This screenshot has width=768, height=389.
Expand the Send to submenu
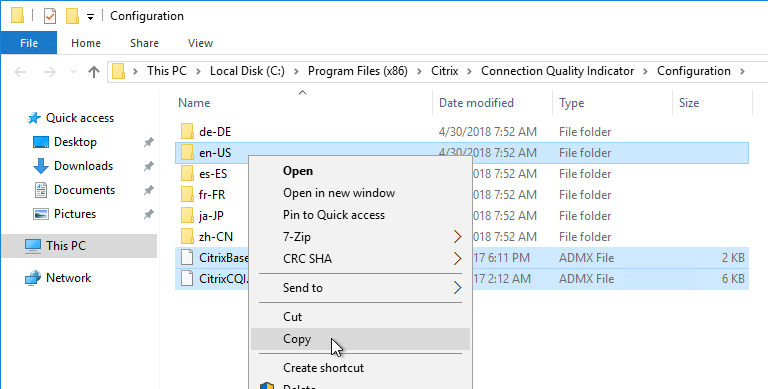360,288
